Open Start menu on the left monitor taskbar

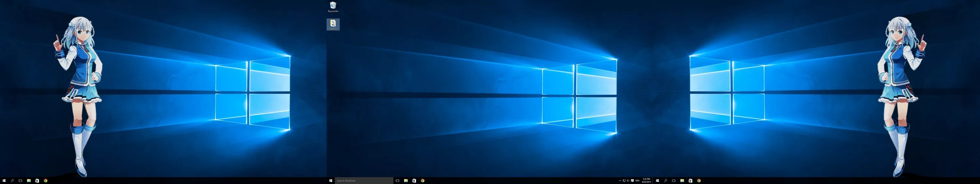(x=4, y=181)
